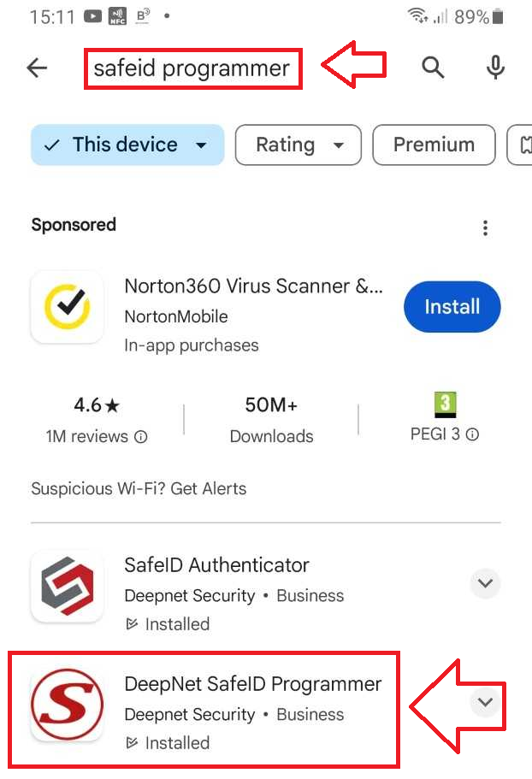This screenshot has width=532, height=779.
Task: Open the SafeID Authenticator title
Action: [x=216, y=565]
